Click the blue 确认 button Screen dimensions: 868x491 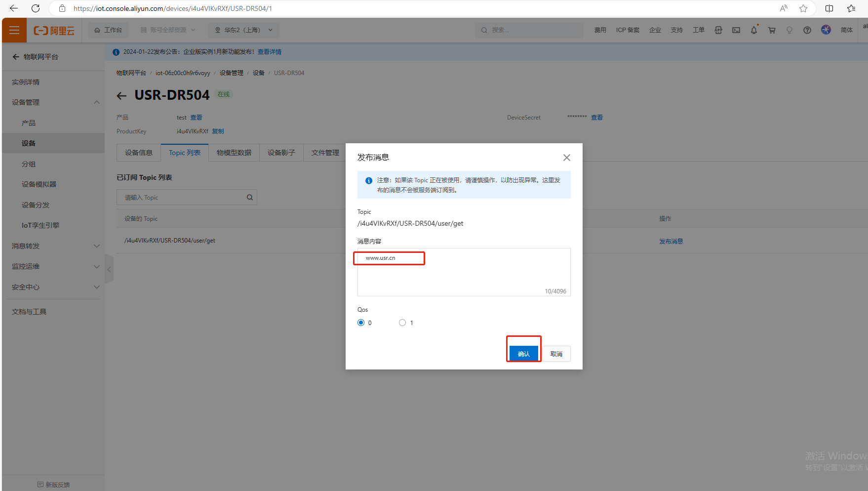tap(523, 354)
